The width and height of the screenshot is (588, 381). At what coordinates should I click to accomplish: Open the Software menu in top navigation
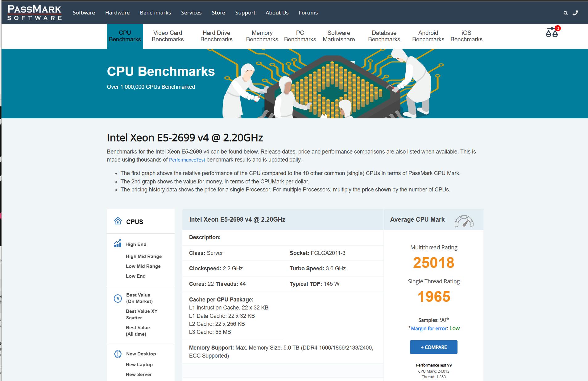(84, 13)
